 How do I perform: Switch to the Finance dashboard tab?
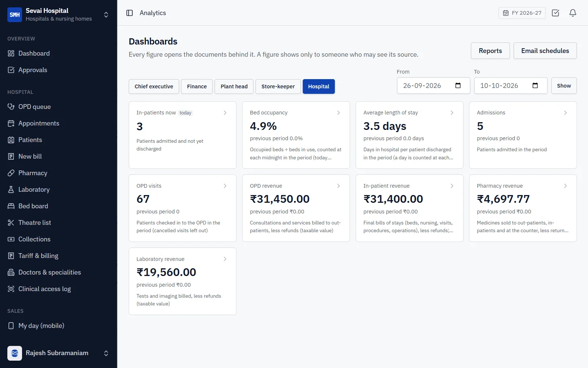[x=197, y=86]
